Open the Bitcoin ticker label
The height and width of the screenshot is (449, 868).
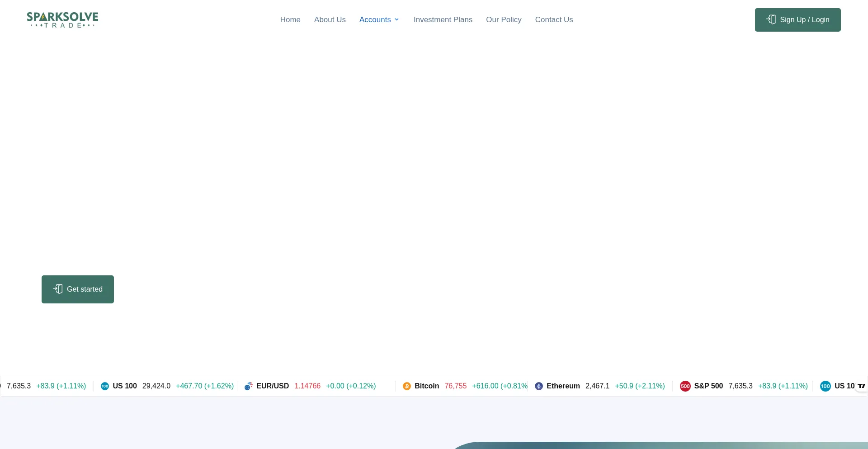coord(427,386)
